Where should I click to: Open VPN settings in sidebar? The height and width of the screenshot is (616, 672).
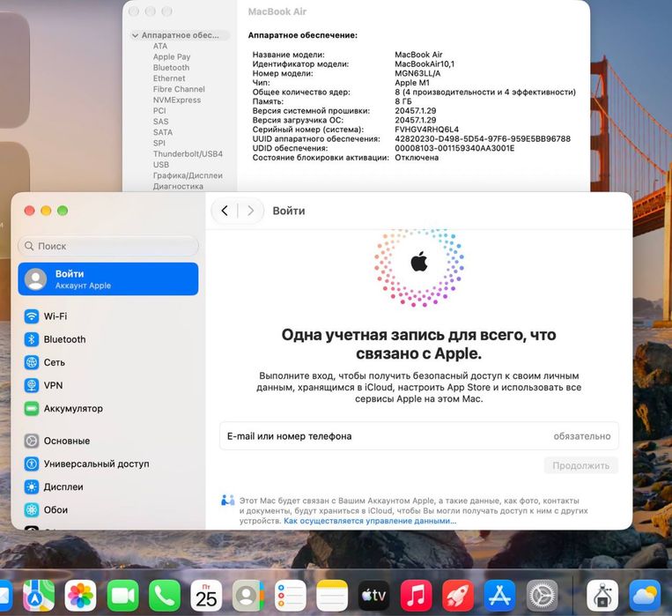click(x=108, y=385)
